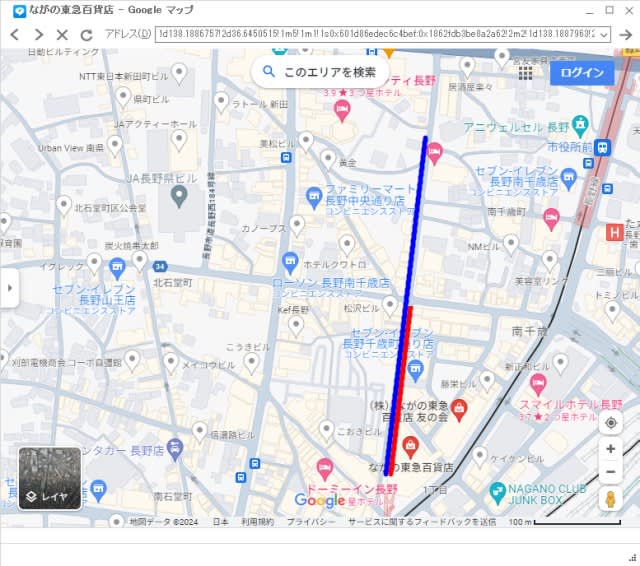Click the Google logo on the map
This screenshot has width=640, height=566.
[x=320, y=499]
